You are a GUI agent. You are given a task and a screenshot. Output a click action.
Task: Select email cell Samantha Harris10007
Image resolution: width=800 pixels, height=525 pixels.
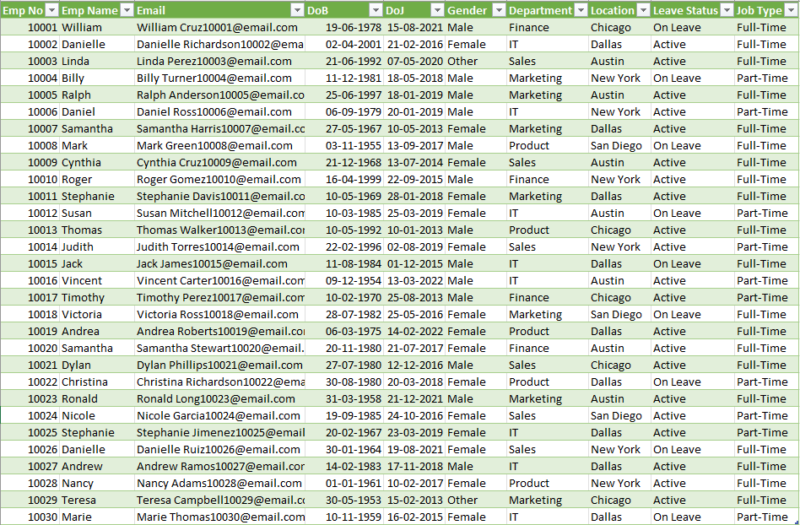tap(220, 129)
